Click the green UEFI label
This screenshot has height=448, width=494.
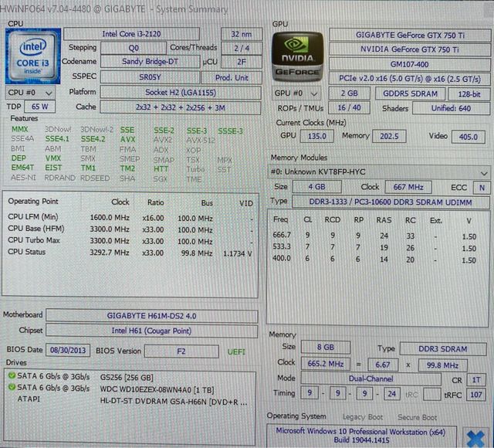click(236, 352)
